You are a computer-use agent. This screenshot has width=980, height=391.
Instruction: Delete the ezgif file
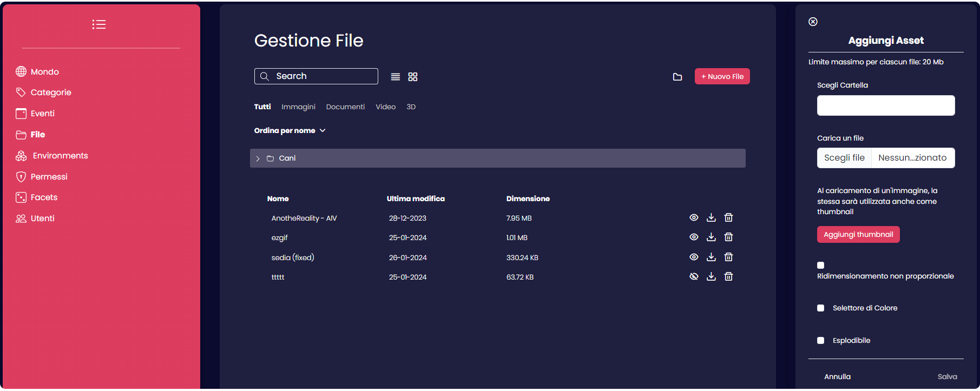click(x=728, y=237)
